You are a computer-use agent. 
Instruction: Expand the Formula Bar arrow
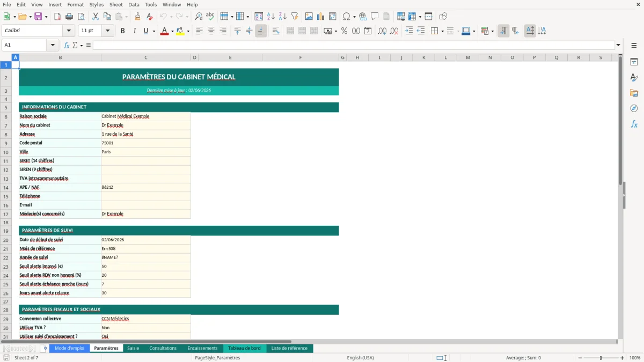click(618, 45)
